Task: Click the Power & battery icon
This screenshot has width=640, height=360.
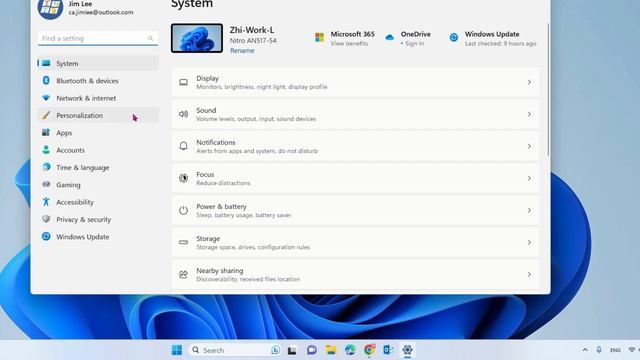Action: (183, 210)
